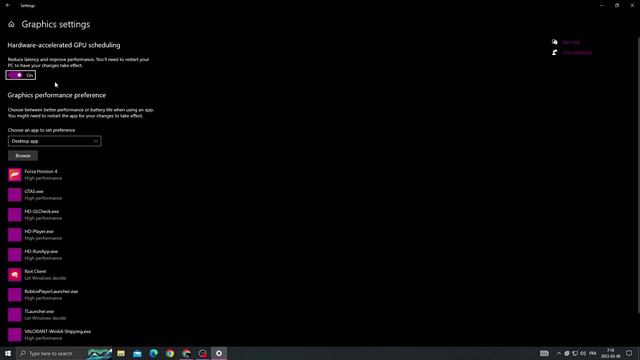Click the GTA5.exe entry text

click(x=34, y=191)
